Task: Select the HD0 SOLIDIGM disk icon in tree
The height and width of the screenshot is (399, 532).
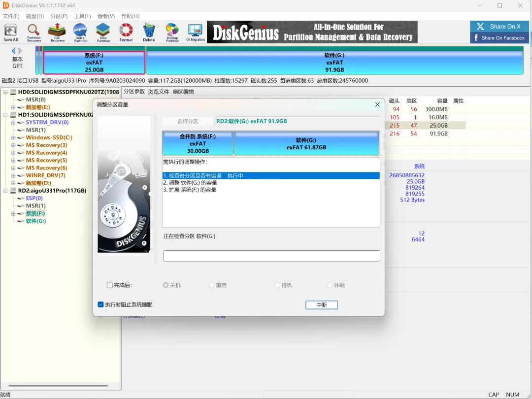Action: 13,92
